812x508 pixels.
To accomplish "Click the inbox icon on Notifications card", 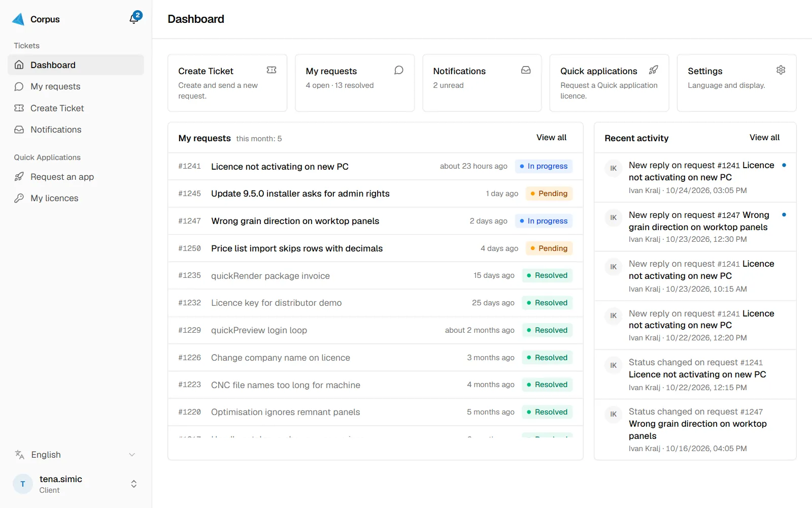I will 526,70.
